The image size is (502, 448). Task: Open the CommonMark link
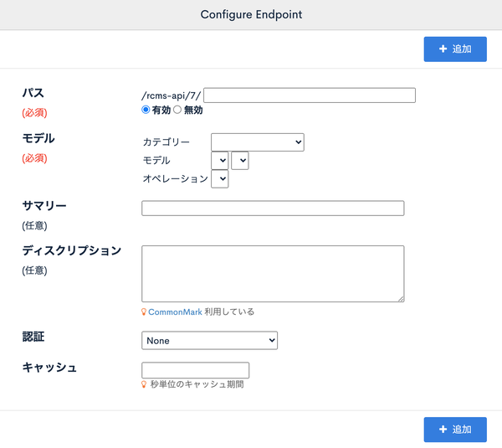click(x=175, y=312)
